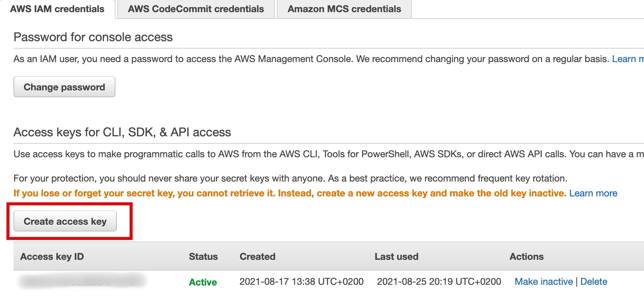Select the Amazon MCS credentials tab

tap(344, 9)
